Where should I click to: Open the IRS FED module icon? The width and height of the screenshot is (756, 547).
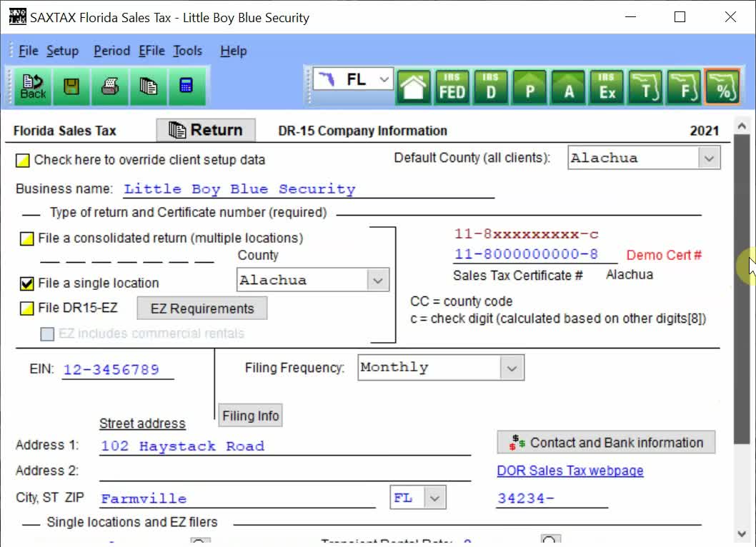(452, 87)
